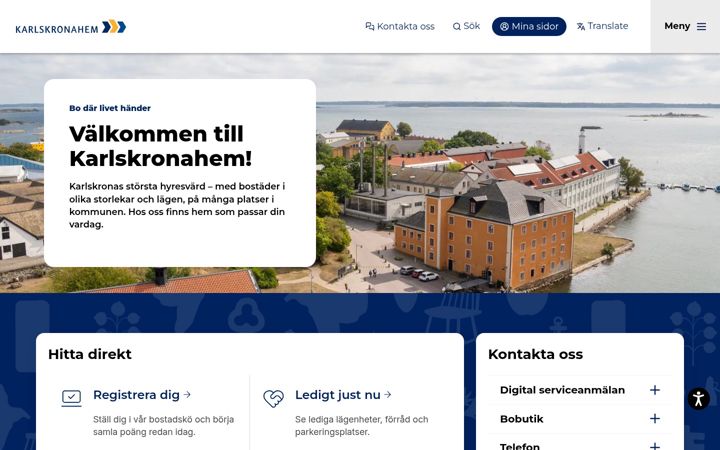Click the Hitta direkt heading
Viewport: 720px width, 450px height.
[x=90, y=354]
